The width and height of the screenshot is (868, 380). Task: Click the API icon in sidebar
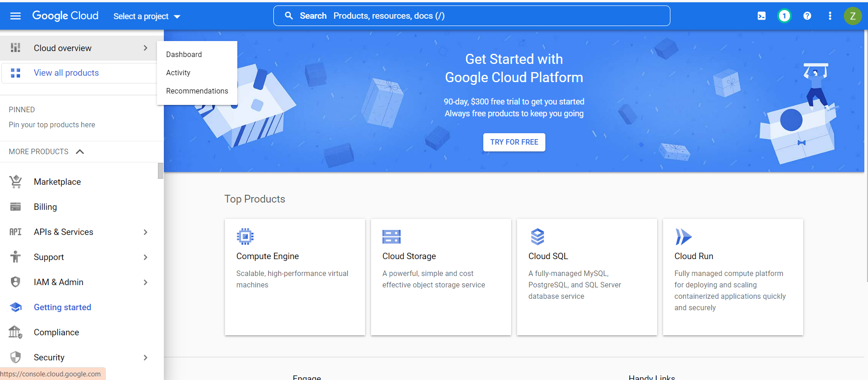pos(16,232)
